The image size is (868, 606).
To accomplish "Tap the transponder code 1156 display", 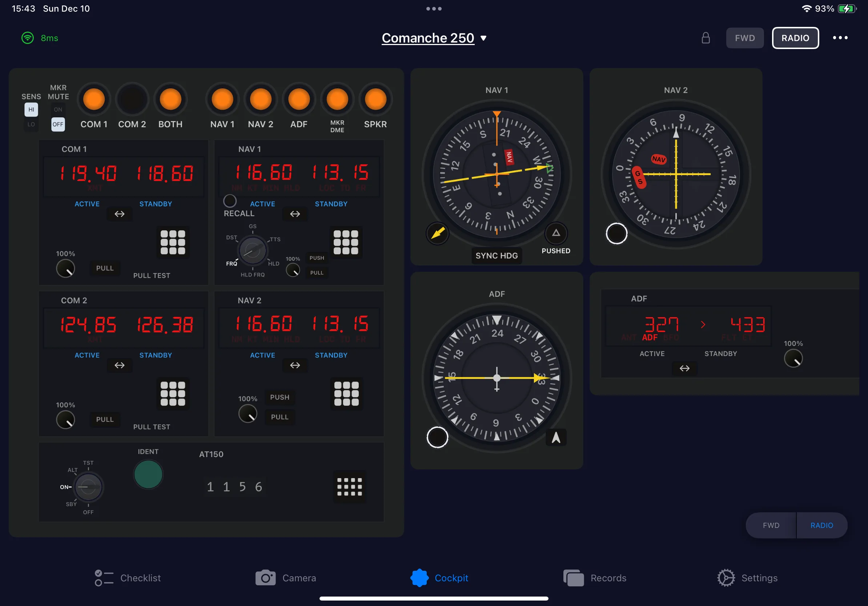I will pyautogui.click(x=234, y=486).
